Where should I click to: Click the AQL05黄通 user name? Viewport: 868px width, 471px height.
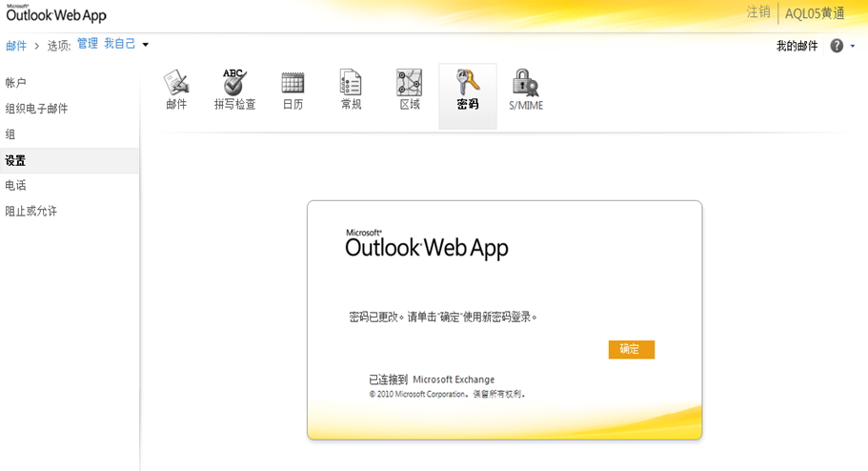(815, 13)
